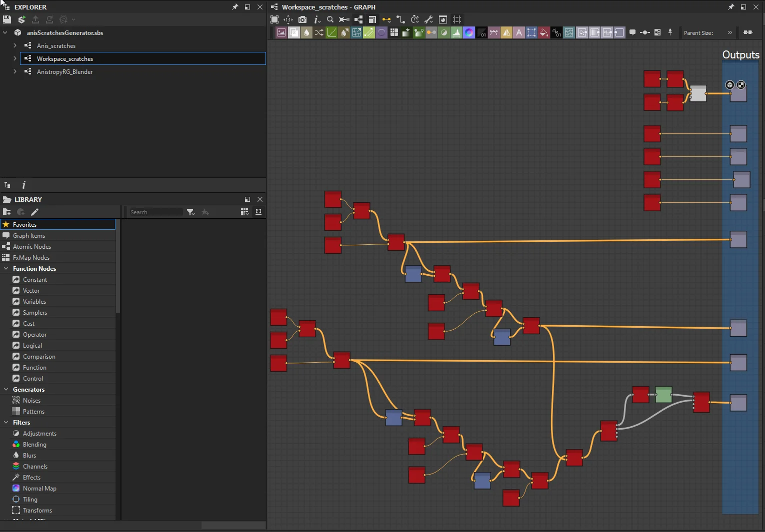Collapse the Function Nodes library category
This screenshot has width=765, height=532.
click(6, 268)
